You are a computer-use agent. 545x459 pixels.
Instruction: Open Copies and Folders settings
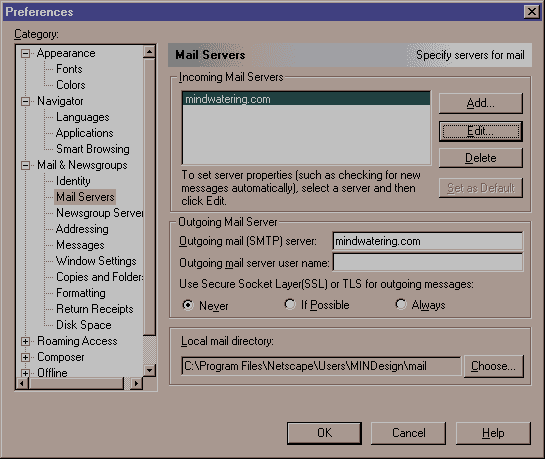[99, 277]
